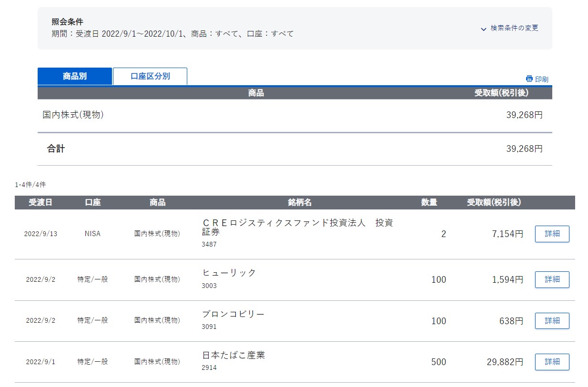
Task: Click 受取額(税引後) header in the detail table
Action: 494,202
